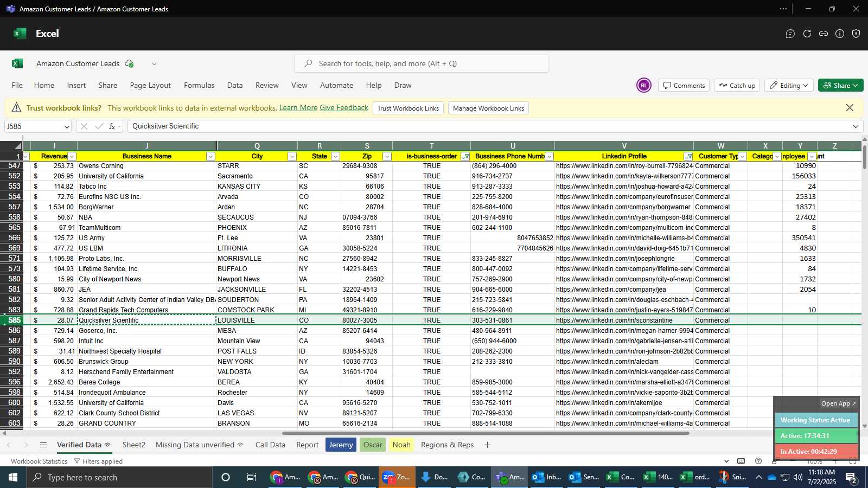Viewport: 868px width, 488px height.
Task: Add a new sheet with plus icon
Action: point(487,445)
